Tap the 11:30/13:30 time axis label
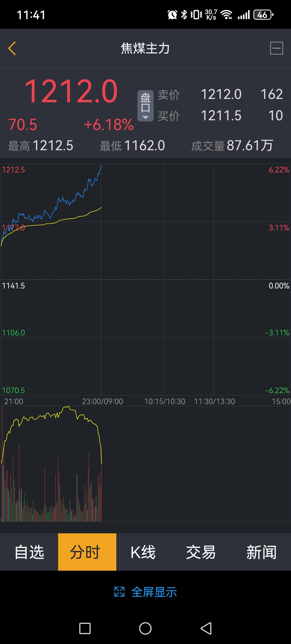This screenshot has width=291, height=644. 215,402
